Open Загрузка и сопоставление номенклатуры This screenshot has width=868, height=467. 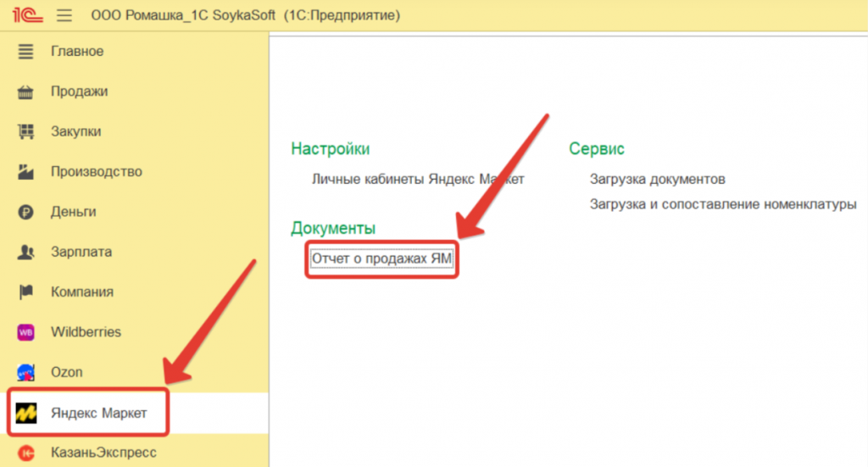[x=722, y=204]
